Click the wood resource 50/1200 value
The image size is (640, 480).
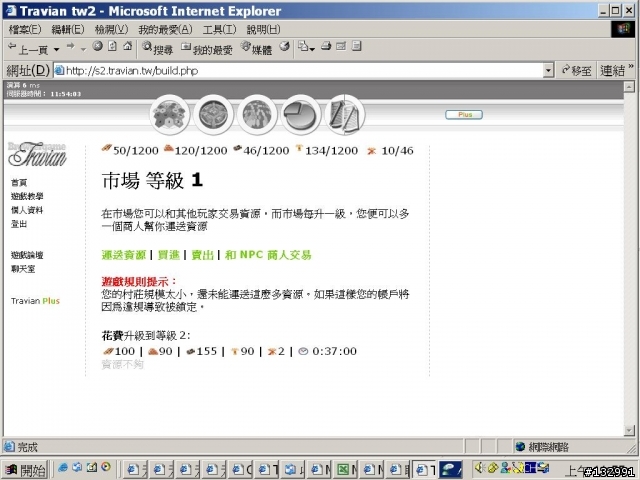[136, 151]
